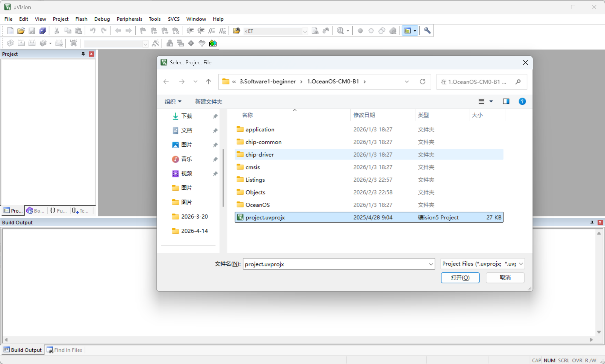Click 下载 in the dialog sidebar

point(187,116)
